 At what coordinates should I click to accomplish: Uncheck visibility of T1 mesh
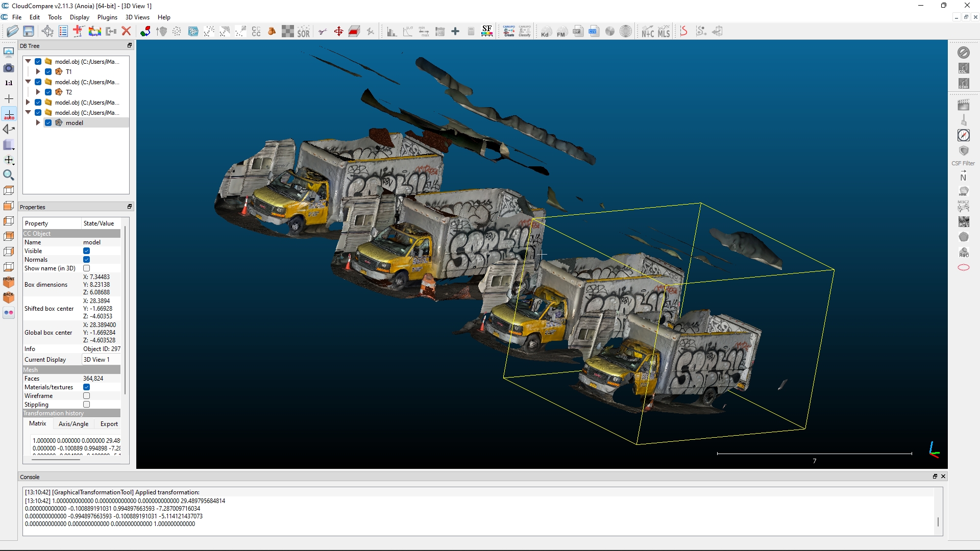48,71
